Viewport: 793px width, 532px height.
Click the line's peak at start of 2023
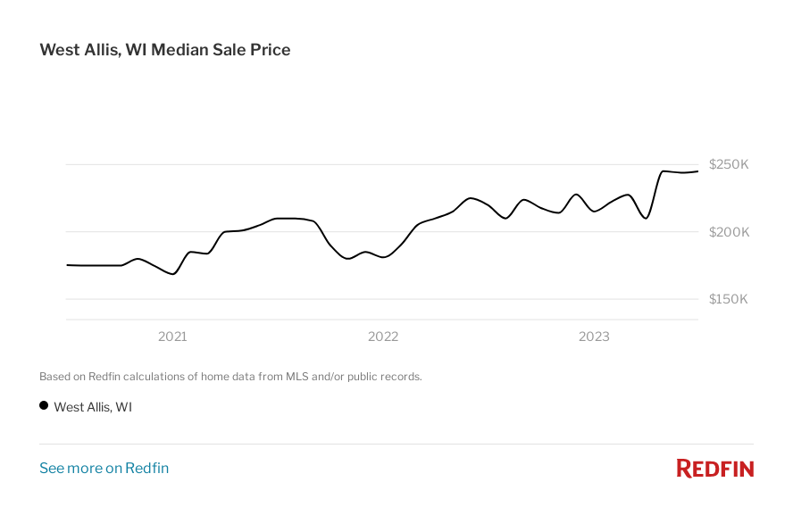click(x=577, y=195)
